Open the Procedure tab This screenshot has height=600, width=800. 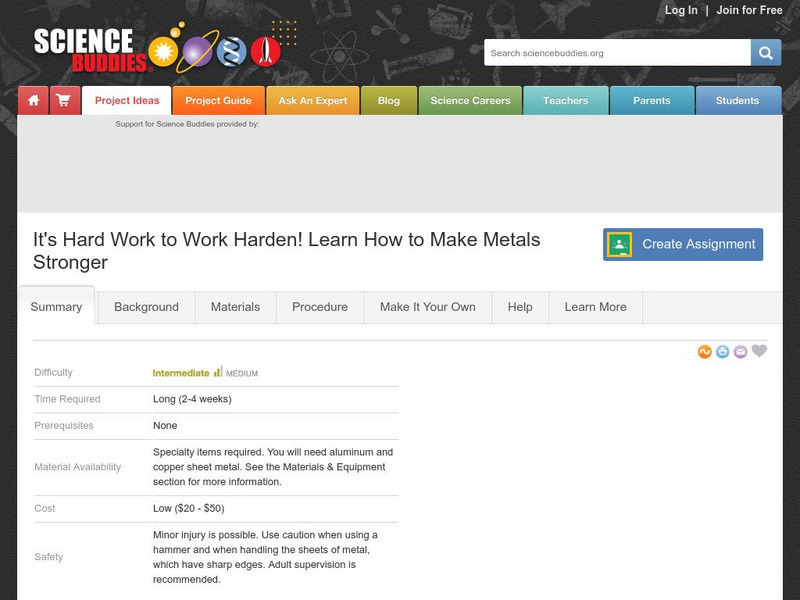[x=319, y=307]
